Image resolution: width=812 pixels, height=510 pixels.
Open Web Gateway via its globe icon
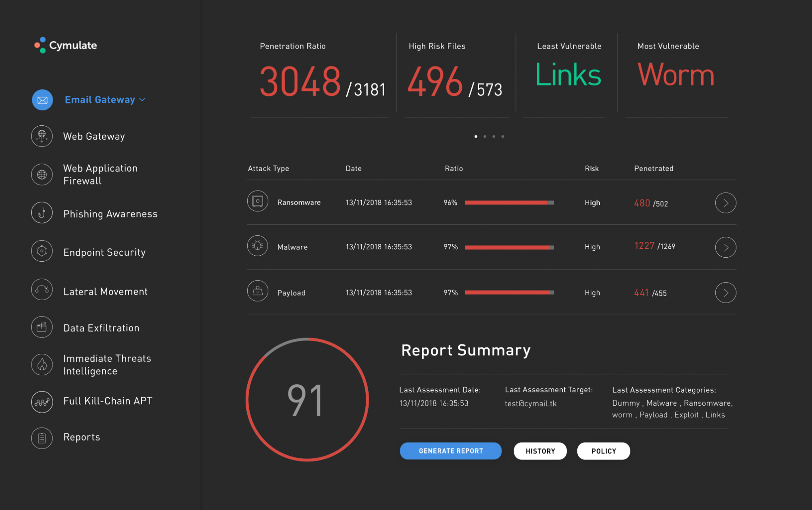pos(42,136)
